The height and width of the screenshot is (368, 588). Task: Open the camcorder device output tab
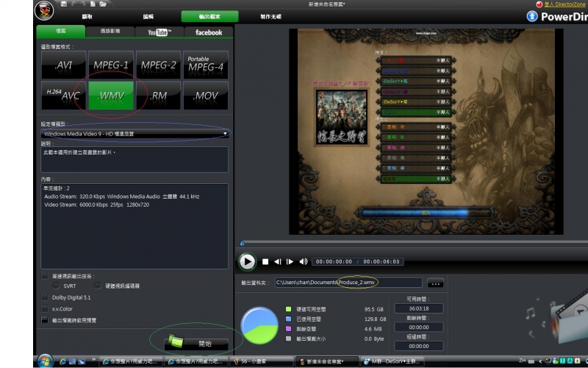[x=110, y=32]
